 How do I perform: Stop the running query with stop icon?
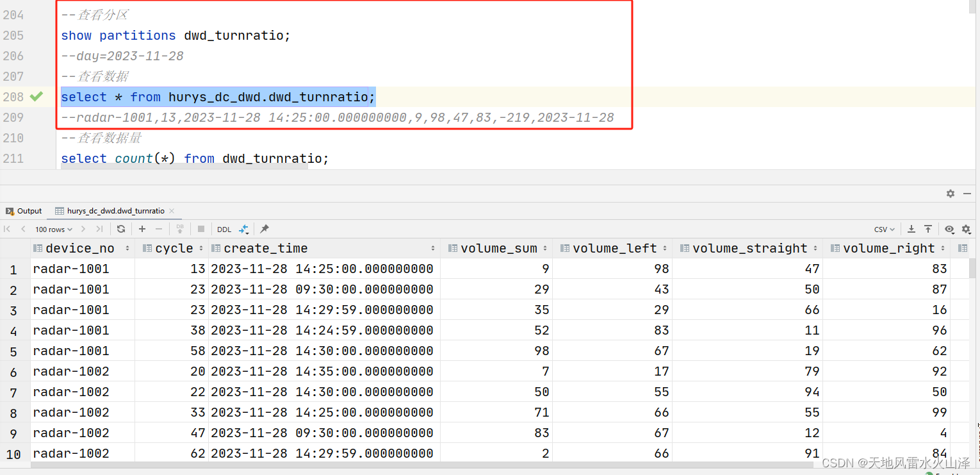pyautogui.click(x=201, y=229)
